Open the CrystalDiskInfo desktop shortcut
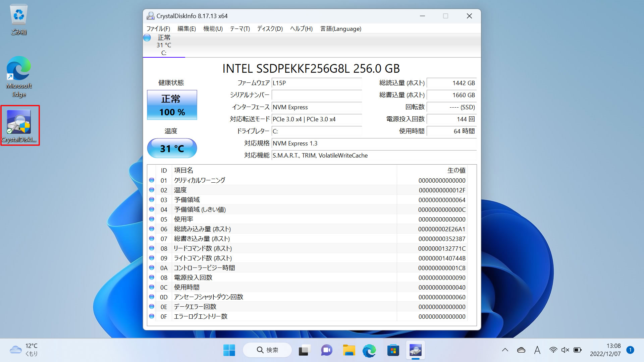 (x=19, y=126)
